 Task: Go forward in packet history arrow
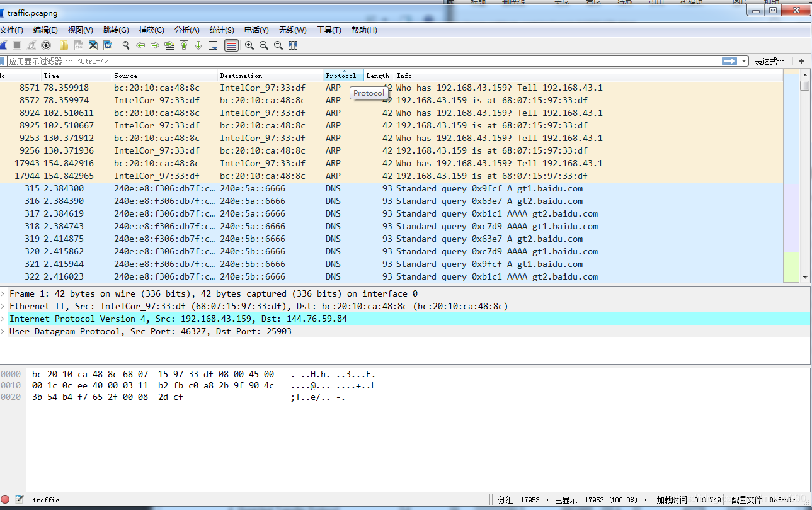(155, 45)
